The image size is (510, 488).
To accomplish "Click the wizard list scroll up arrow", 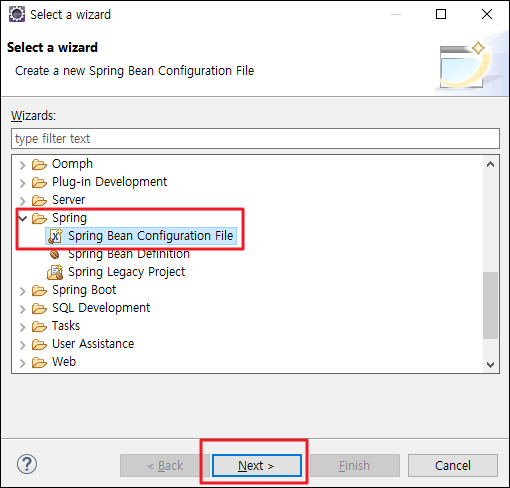I will pyautogui.click(x=490, y=164).
